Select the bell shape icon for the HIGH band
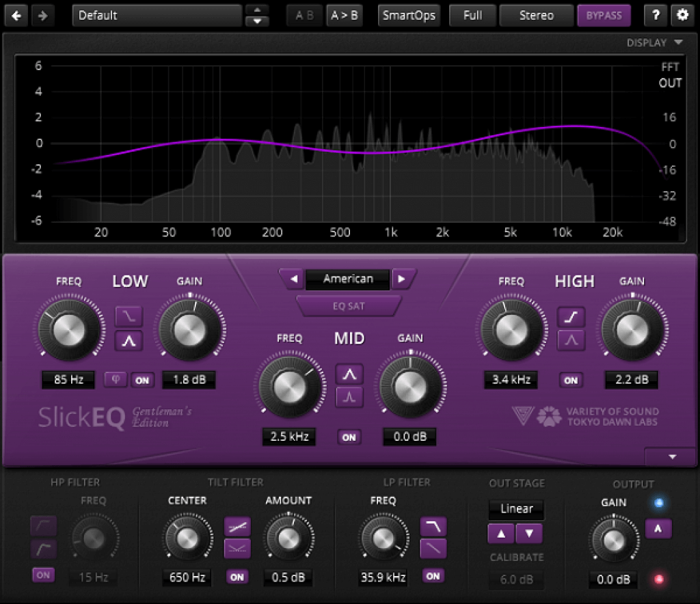Screen dimensions: 700x604 571,340
